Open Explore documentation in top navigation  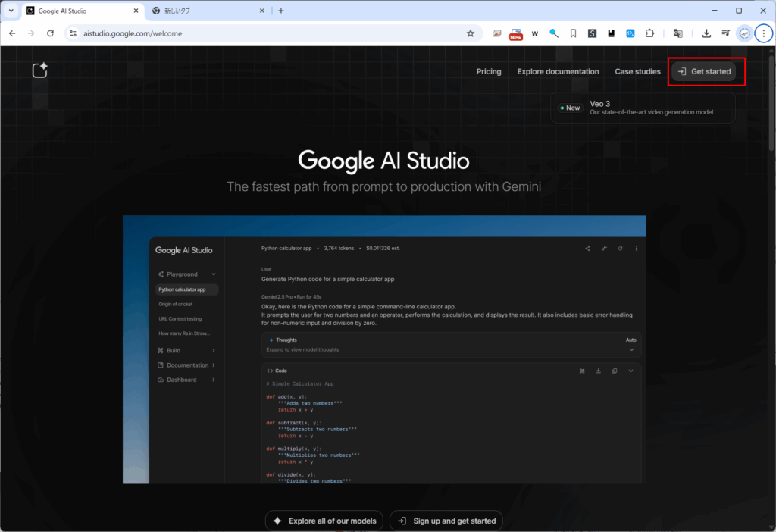point(558,71)
